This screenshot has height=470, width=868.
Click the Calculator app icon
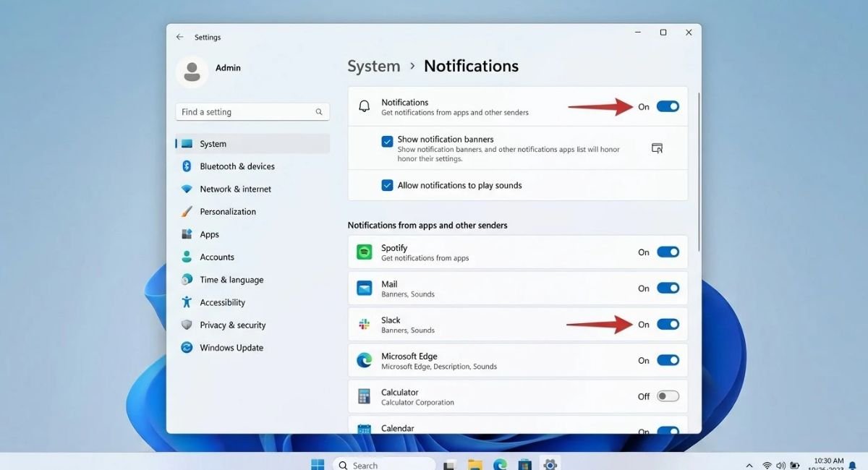coord(365,396)
